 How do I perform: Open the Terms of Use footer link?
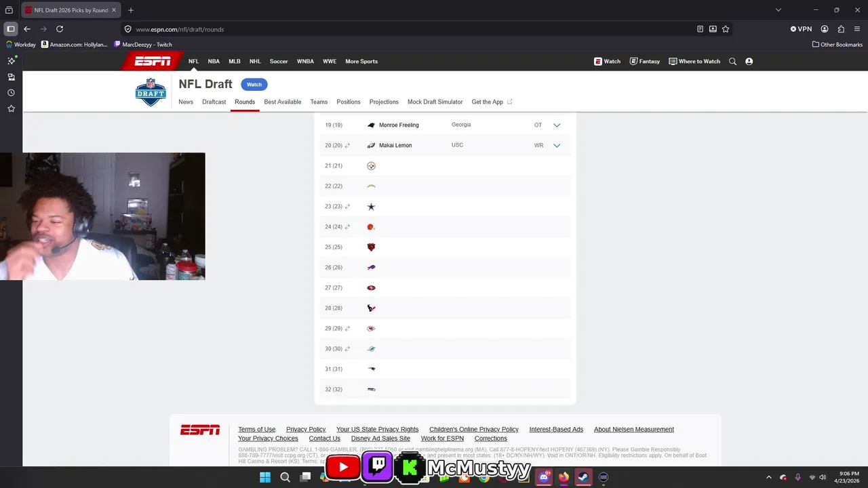[x=256, y=430]
